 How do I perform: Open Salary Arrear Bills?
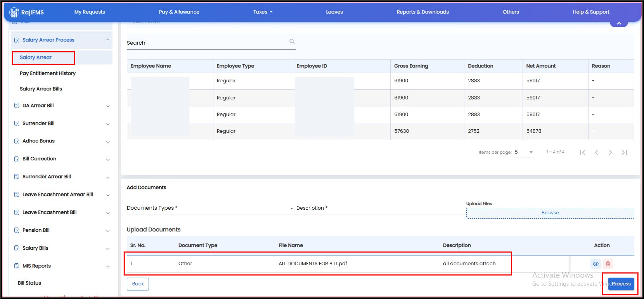pyautogui.click(x=41, y=89)
